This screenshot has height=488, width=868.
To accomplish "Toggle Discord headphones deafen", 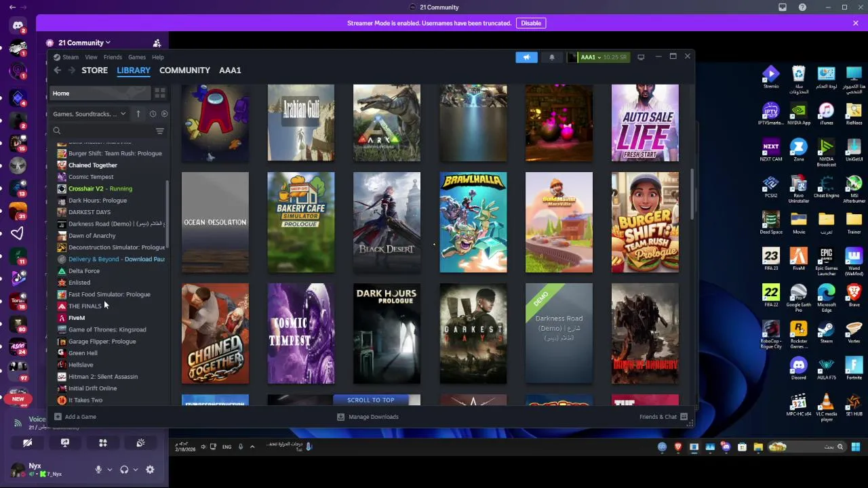I will point(124,470).
